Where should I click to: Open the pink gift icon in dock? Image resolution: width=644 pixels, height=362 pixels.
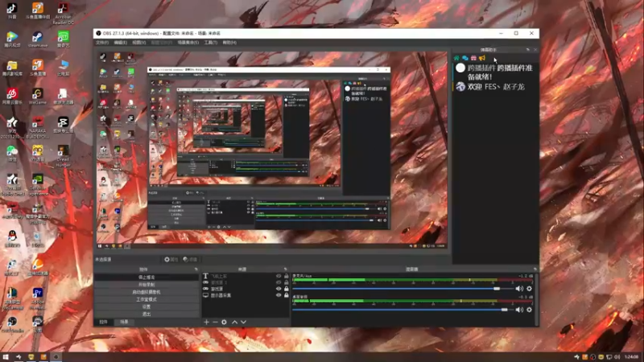coord(473,58)
